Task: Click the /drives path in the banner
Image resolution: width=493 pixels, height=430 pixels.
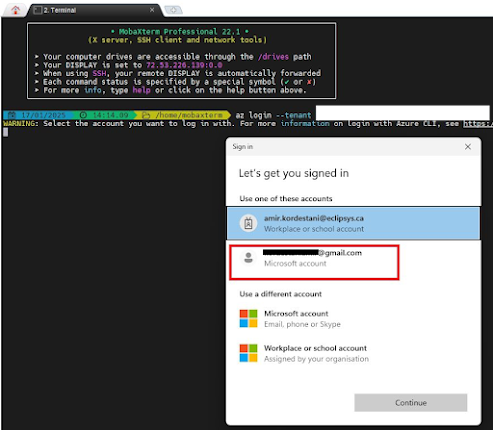Action: [273, 57]
